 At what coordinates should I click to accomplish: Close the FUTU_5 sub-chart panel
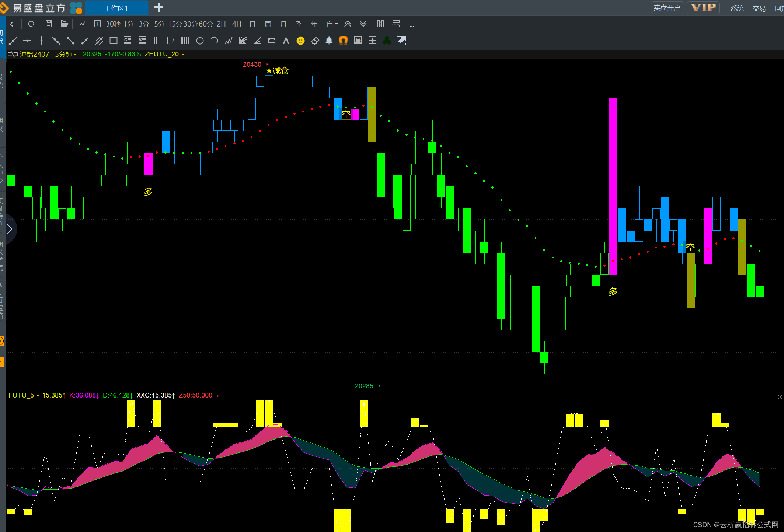coord(780,397)
